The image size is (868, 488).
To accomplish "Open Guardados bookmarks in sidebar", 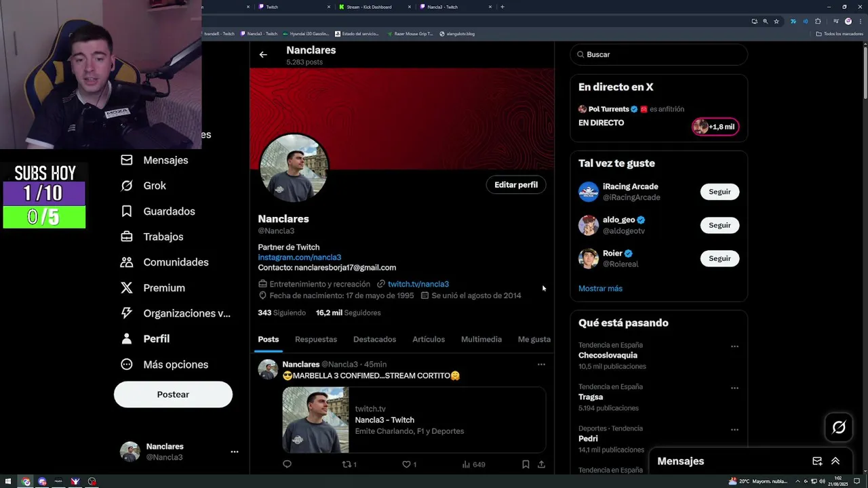I will 158,211.
